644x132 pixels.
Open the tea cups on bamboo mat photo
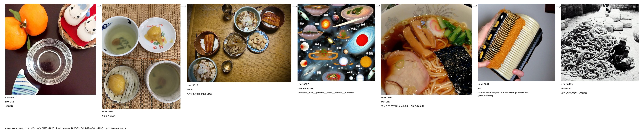(141, 56)
